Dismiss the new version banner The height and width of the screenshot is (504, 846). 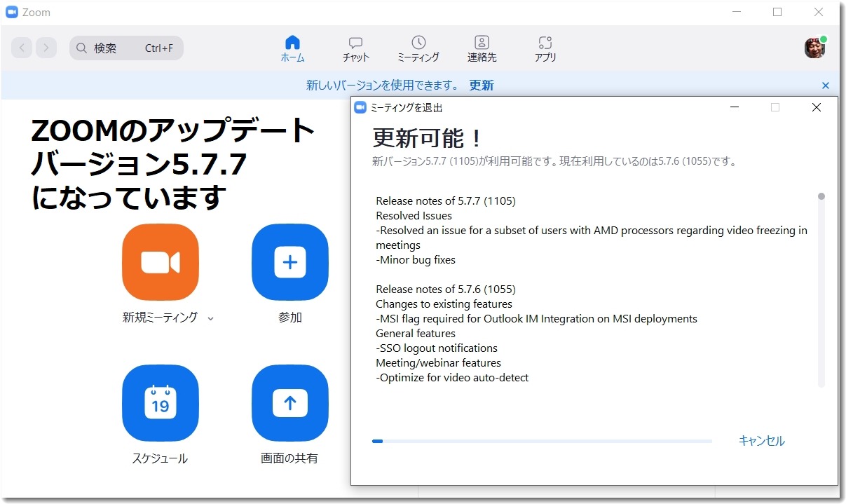pyautogui.click(x=825, y=86)
